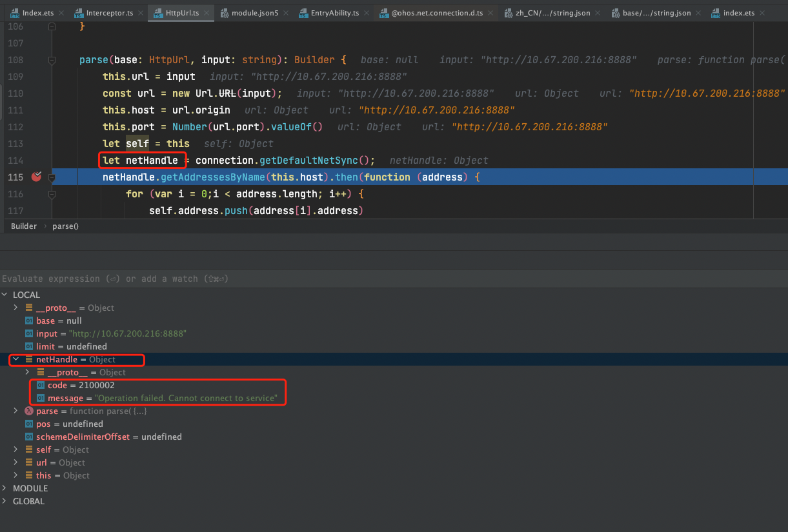Click getAddressesByName in line 115
The width and height of the screenshot is (788, 532).
212,177
